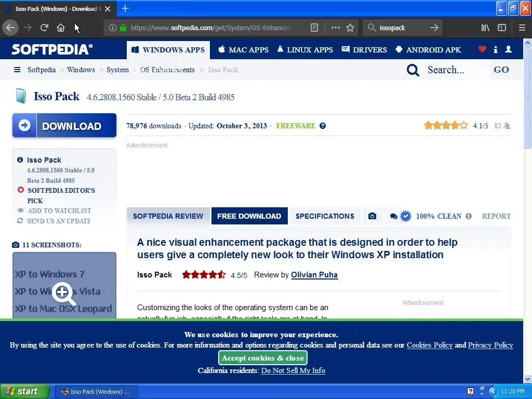Open the user account icon in header

[x=508, y=49]
